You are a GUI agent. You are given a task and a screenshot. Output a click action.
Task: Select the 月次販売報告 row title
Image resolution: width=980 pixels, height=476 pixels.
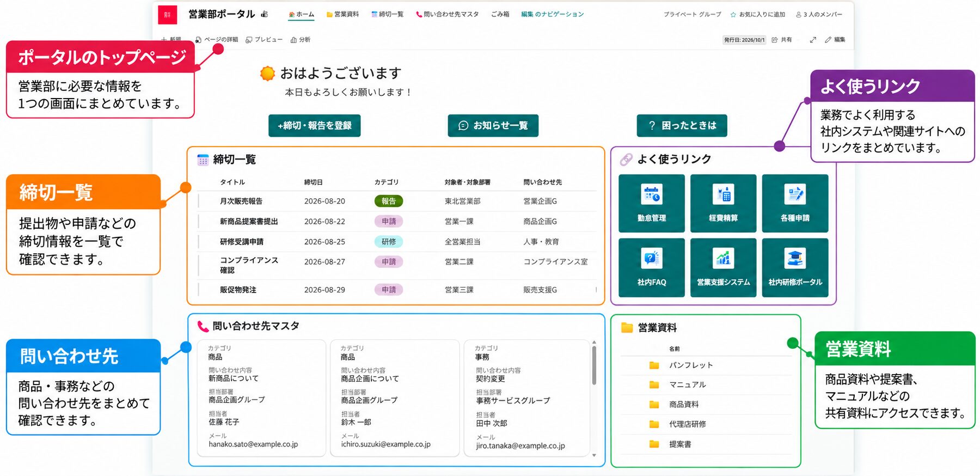point(241,201)
